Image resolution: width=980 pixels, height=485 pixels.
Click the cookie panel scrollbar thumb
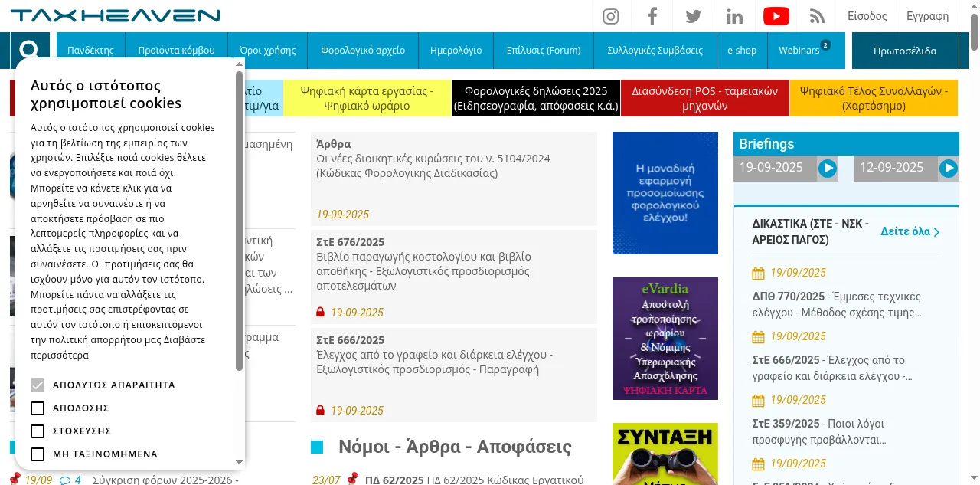239,221
